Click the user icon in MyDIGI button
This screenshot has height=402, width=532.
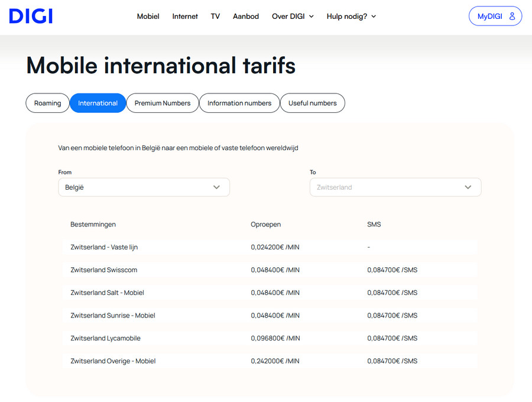point(512,16)
